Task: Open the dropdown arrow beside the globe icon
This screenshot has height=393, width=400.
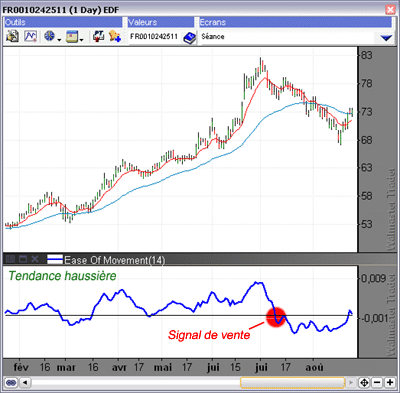Action: (x=59, y=40)
